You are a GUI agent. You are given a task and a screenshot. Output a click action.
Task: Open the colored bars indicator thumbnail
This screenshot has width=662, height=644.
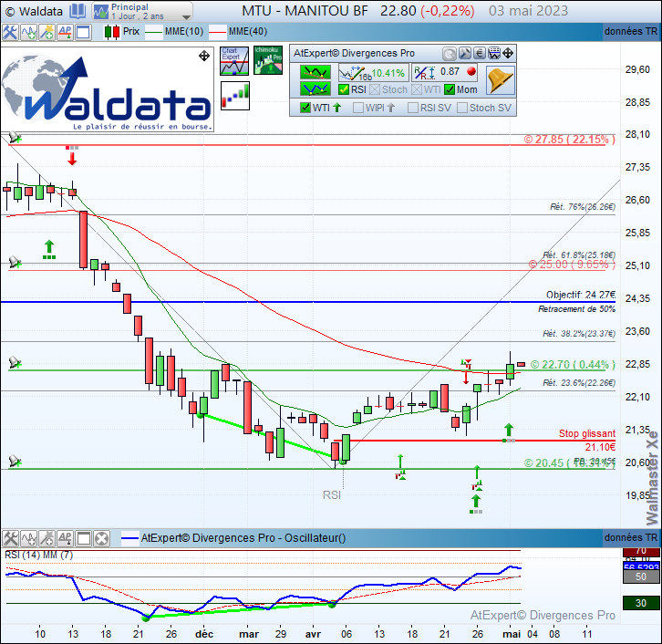tap(235, 96)
